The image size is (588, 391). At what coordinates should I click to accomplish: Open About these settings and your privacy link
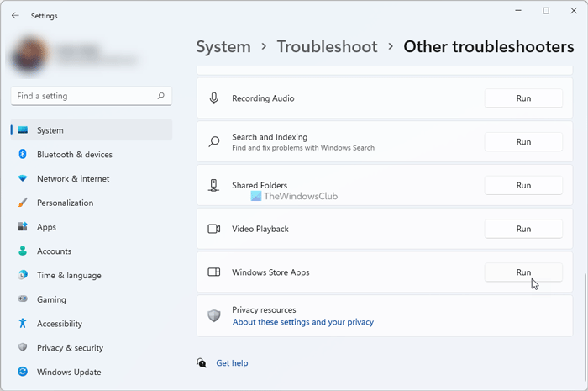click(302, 322)
